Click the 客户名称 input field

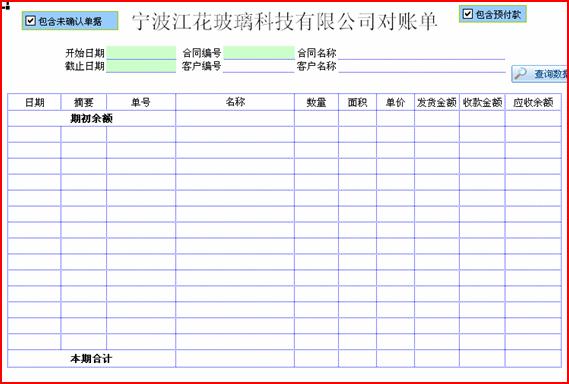422,66
